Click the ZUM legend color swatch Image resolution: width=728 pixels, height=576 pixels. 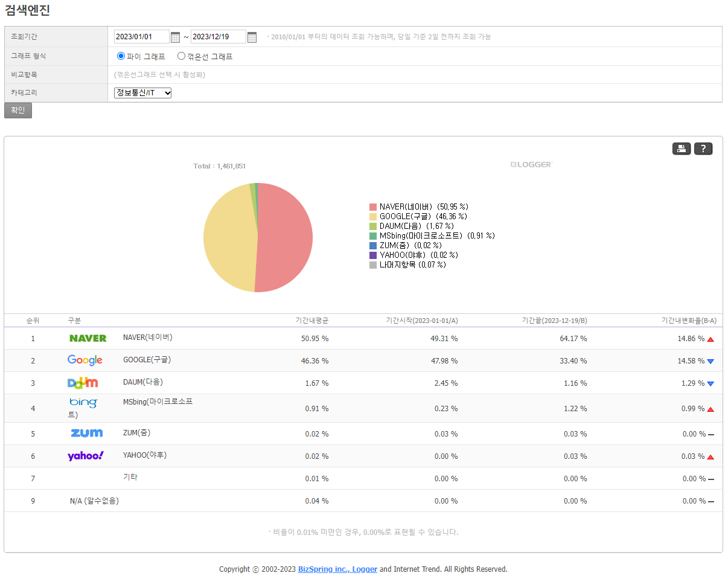click(373, 246)
